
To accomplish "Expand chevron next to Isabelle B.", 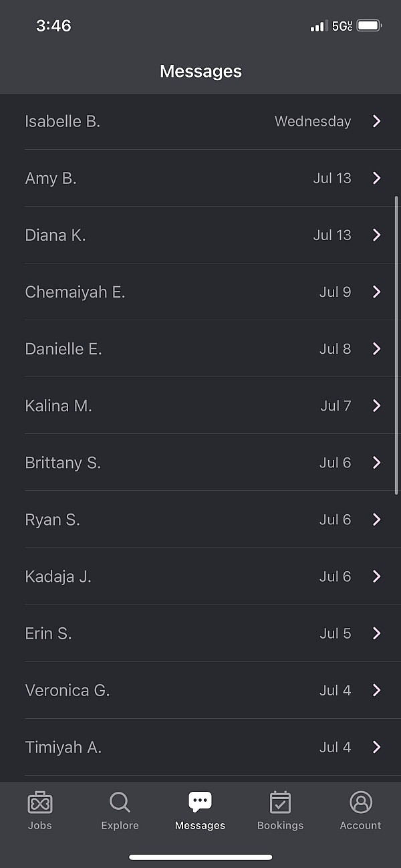I will pos(376,121).
